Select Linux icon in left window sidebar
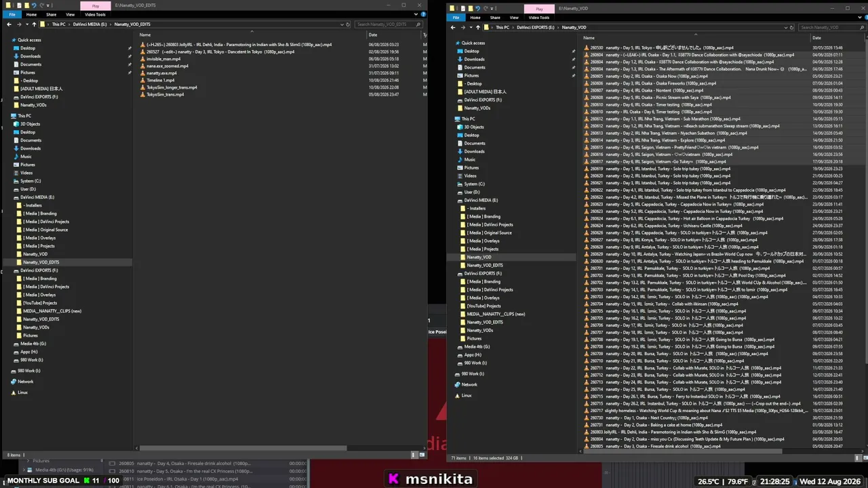The height and width of the screenshot is (488, 868). (13, 392)
